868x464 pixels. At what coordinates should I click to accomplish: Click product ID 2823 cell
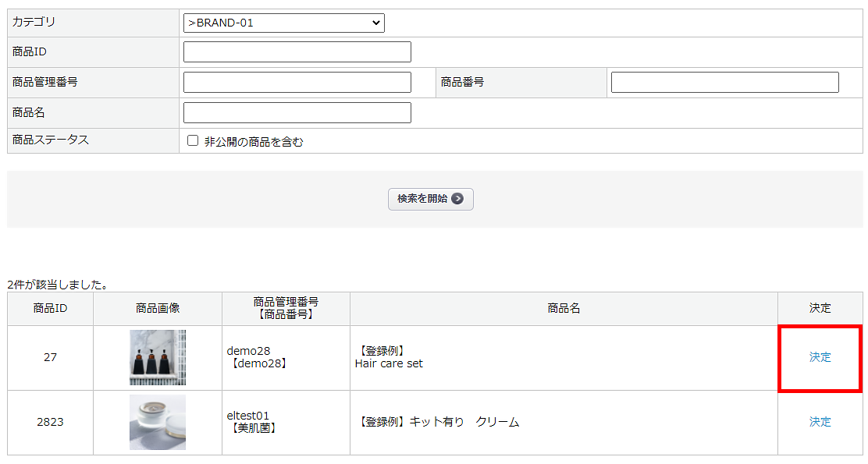[50, 422]
